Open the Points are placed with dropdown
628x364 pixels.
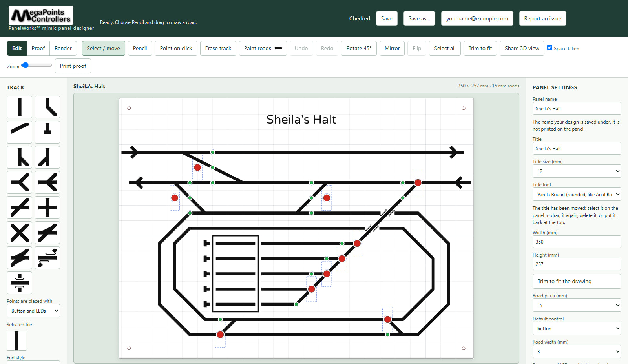click(33, 311)
